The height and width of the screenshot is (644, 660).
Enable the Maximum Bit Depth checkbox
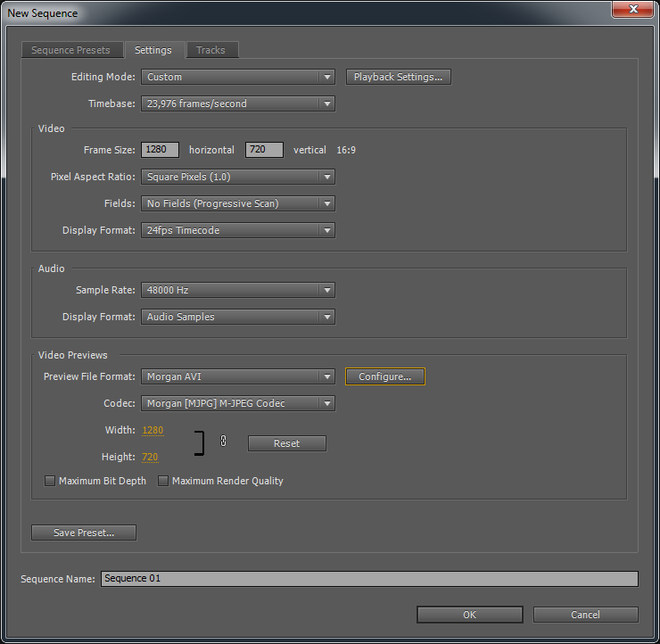coord(50,482)
